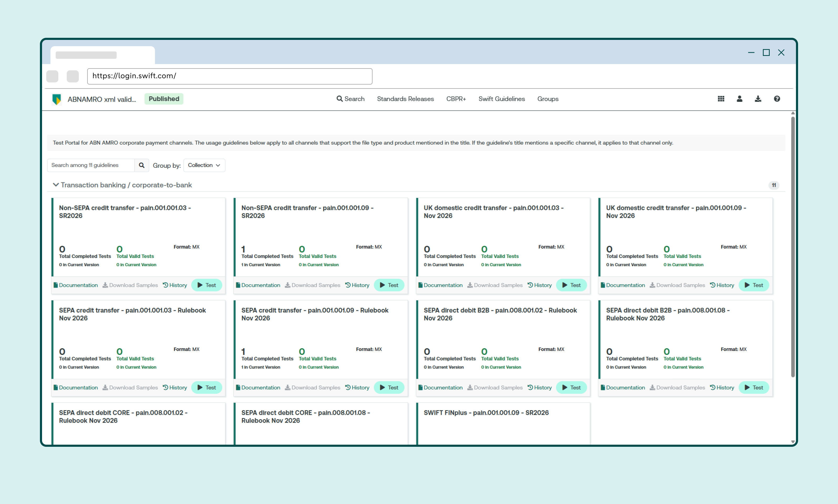Open Documentation for SEPA B2B pain.008.001.08
The width and height of the screenshot is (838, 504).
point(623,387)
